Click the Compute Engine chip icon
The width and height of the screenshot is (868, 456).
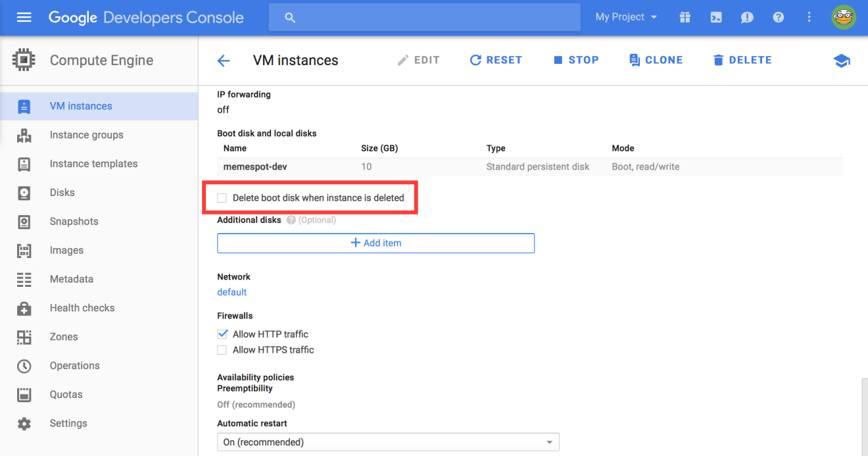tap(24, 61)
